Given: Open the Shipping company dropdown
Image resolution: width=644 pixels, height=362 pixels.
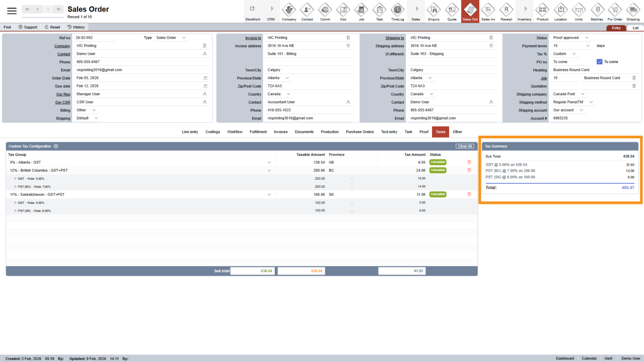Looking at the screenshot, I should click(583, 94).
